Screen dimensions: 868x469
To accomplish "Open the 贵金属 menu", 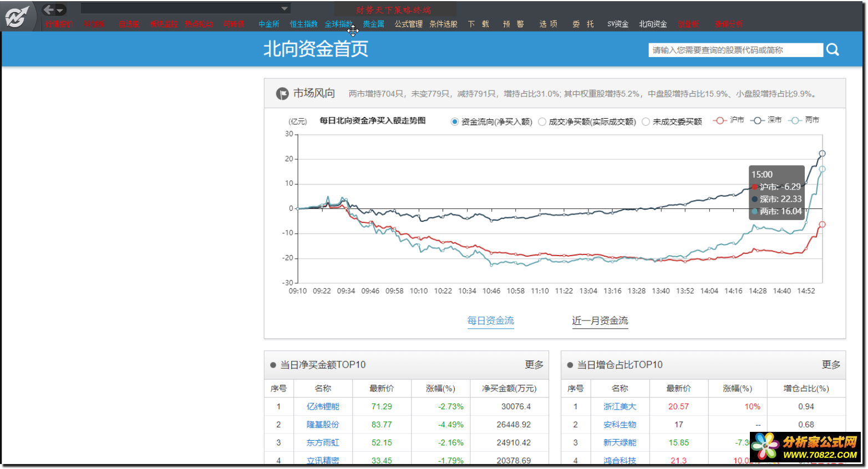I will pyautogui.click(x=373, y=24).
